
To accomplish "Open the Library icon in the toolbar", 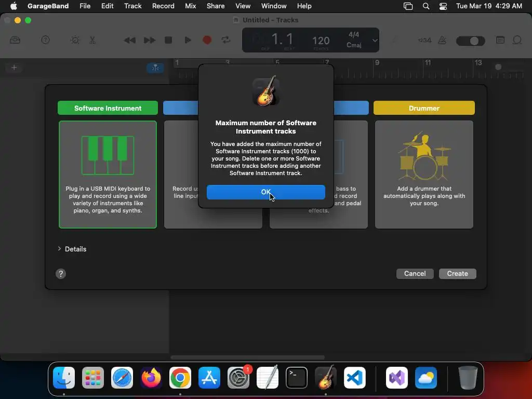I will pos(15,40).
